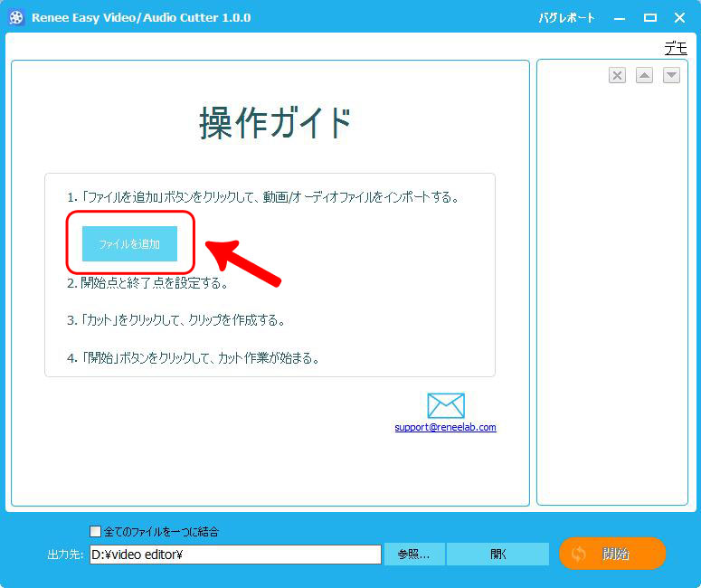Click the move down arrow icon

[671, 75]
